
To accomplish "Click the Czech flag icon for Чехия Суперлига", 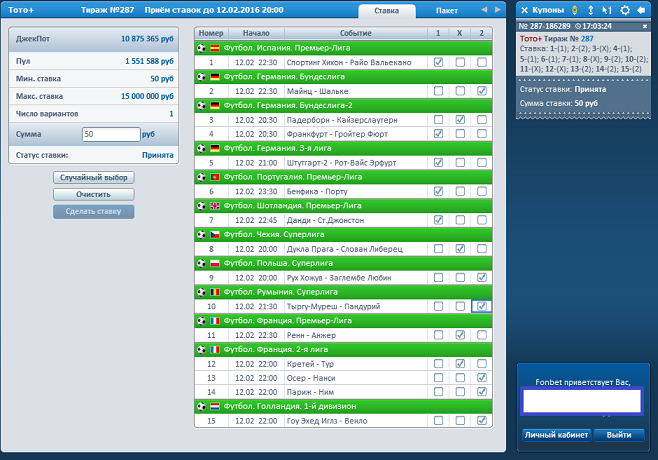I will pyautogui.click(x=215, y=235).
